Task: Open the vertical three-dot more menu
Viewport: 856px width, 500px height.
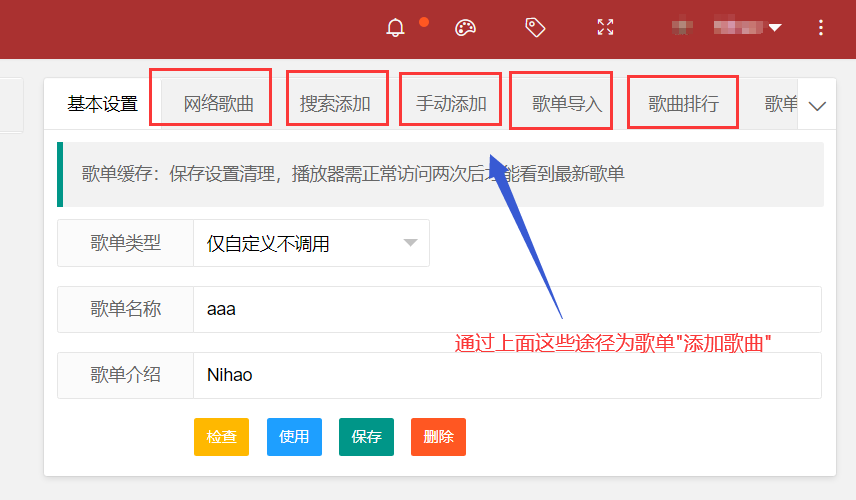Action: click(x=821, y=28)
